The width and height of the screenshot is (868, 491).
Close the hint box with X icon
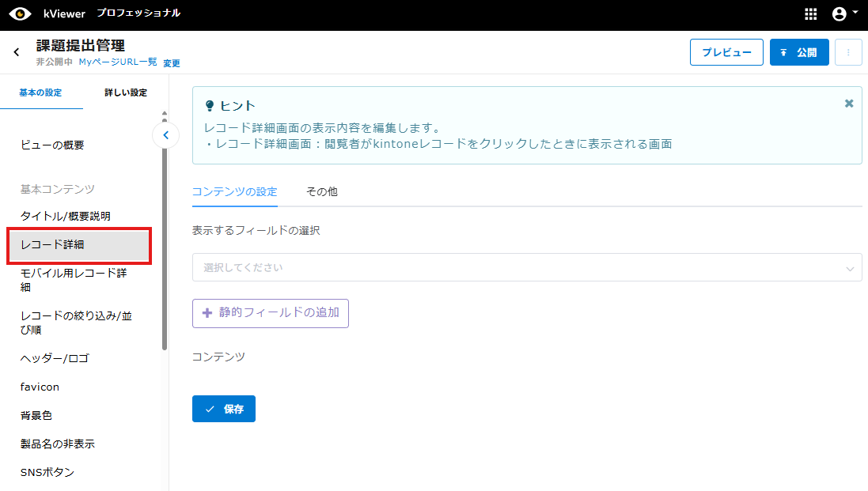pos(849,104)
